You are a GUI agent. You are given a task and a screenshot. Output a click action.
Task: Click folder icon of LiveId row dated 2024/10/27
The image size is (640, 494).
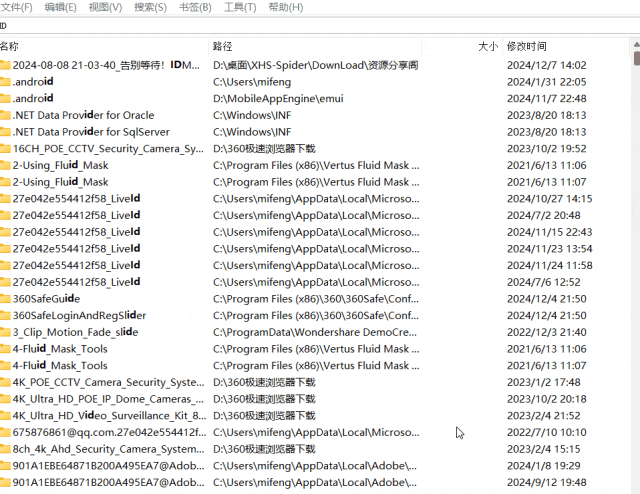(5, 199)
